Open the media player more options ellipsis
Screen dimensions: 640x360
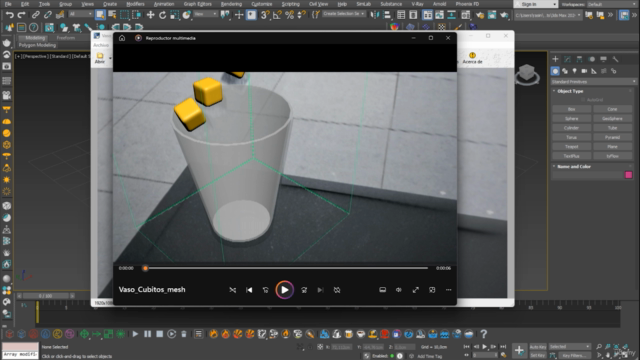coord(449,290)
